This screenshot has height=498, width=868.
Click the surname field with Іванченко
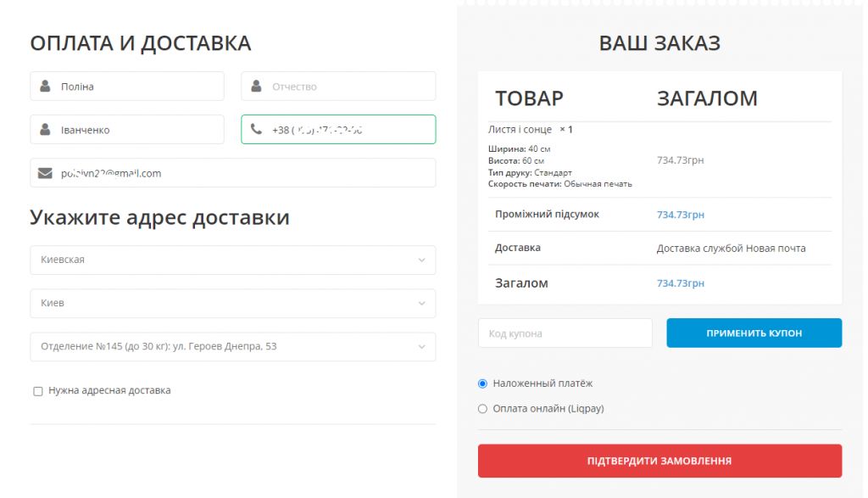pos(136,130)
